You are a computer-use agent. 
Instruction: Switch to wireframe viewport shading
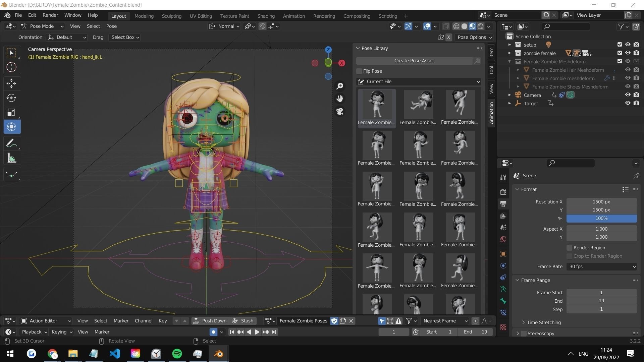[x=456, y=26]
